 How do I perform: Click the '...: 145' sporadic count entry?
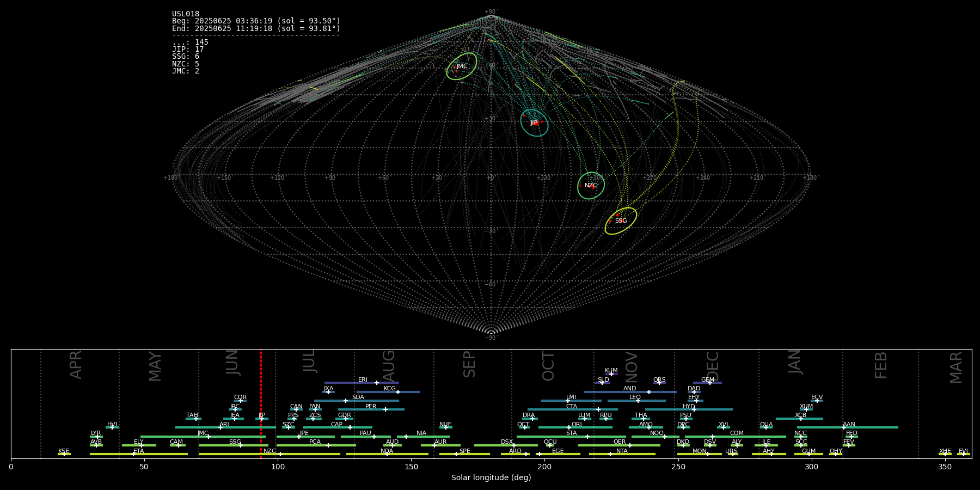tap(190, 42)
